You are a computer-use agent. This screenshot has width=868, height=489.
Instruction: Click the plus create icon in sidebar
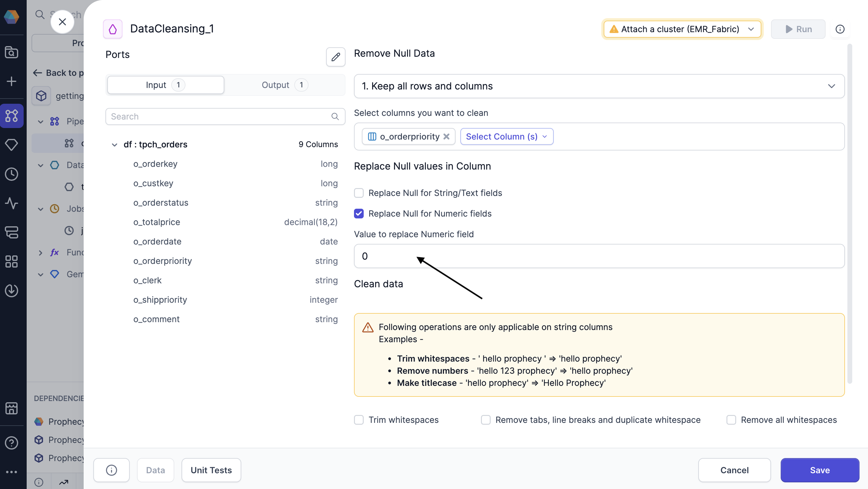12,81
